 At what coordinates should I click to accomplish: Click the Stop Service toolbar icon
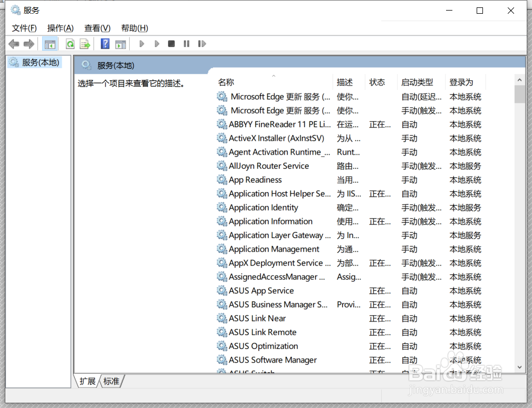171,43
